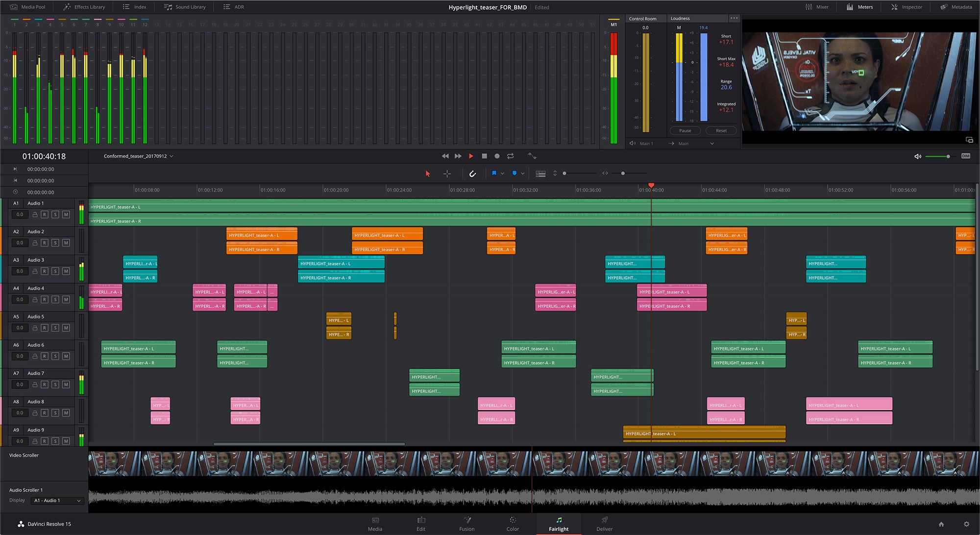Screen dimensions: 980x535
Task: Switch to the Color page
Action: (513, 524)
